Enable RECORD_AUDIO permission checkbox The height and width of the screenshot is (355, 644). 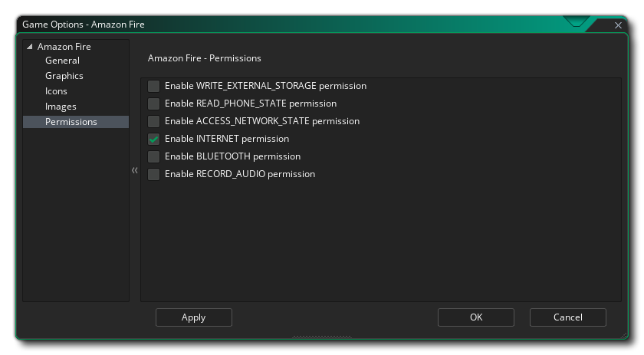(153, 174)
